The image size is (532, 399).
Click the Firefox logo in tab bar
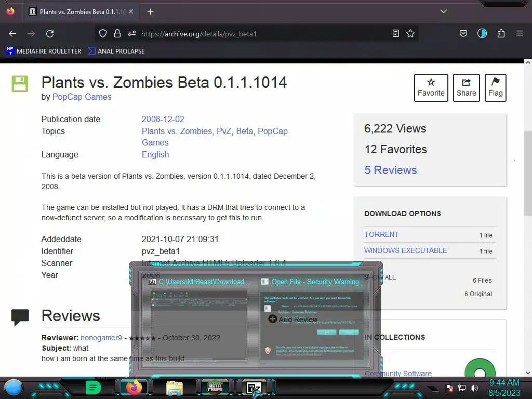(x=10, y=11)
